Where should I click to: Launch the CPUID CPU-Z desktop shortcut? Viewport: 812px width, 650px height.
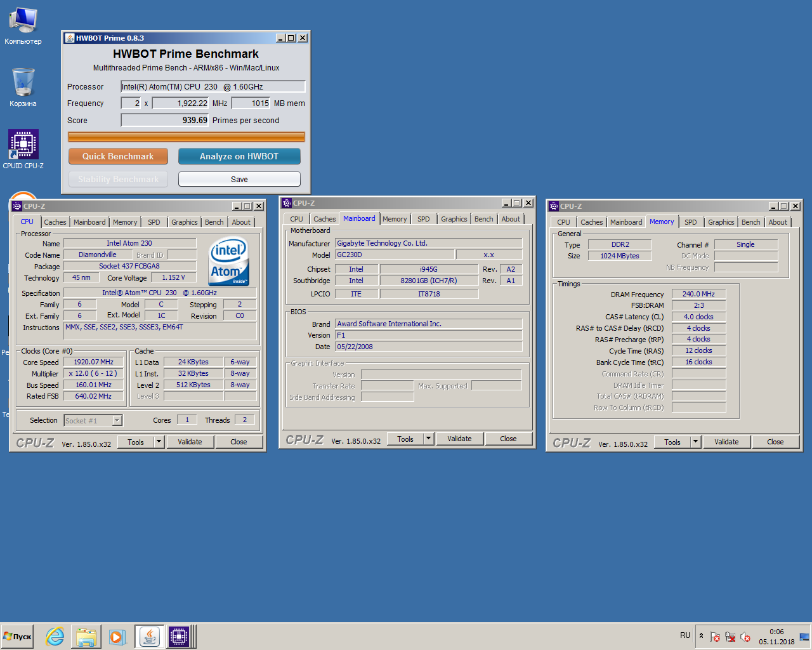[23, 149]
